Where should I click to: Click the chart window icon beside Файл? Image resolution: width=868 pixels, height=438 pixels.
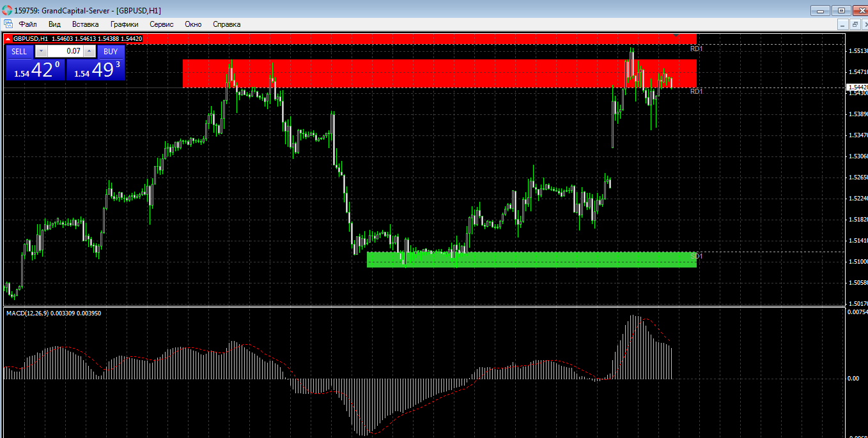(8, 24)
